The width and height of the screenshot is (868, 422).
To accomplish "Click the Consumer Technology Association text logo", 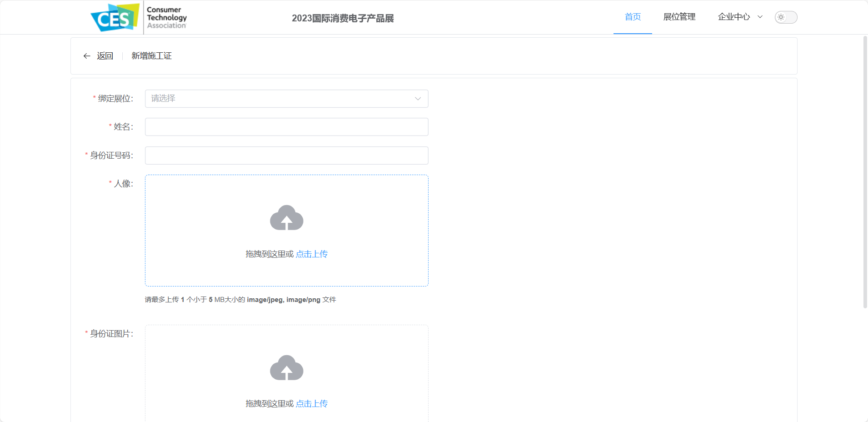I will [166, 17].
